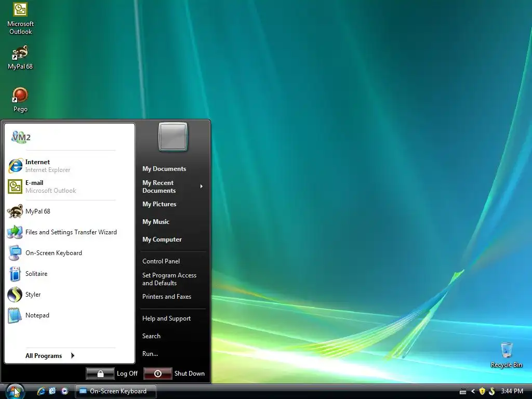Viewport: 532px width, 399px height.
Task: Click the Solitaire card icon
Action: pyautogui.click(x=15, y=274)
